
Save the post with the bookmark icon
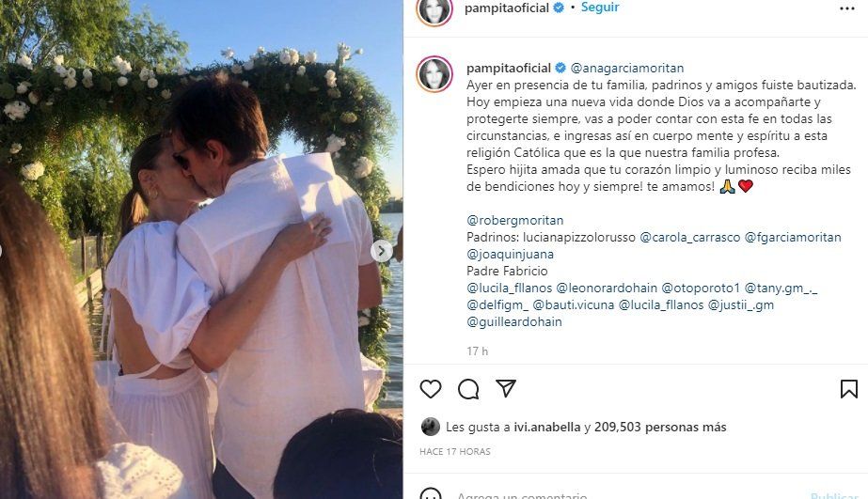tap(848, 389)
